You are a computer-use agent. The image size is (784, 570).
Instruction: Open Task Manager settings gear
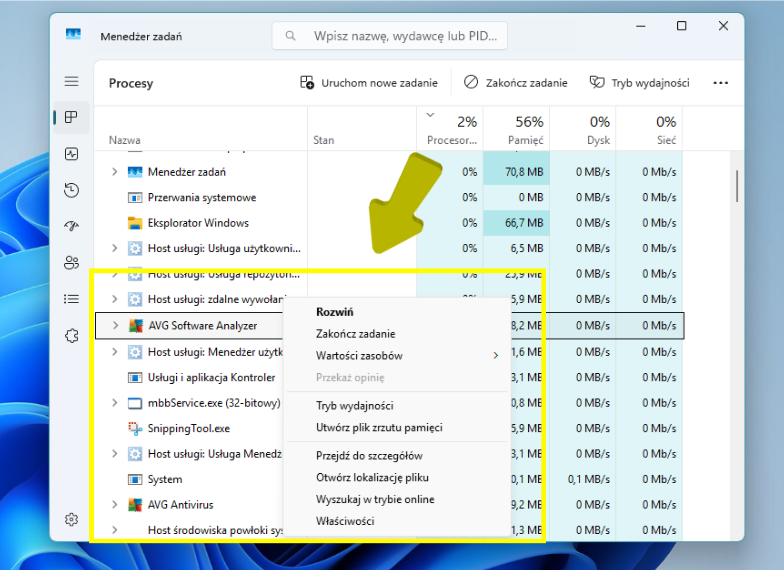(71, 519)
